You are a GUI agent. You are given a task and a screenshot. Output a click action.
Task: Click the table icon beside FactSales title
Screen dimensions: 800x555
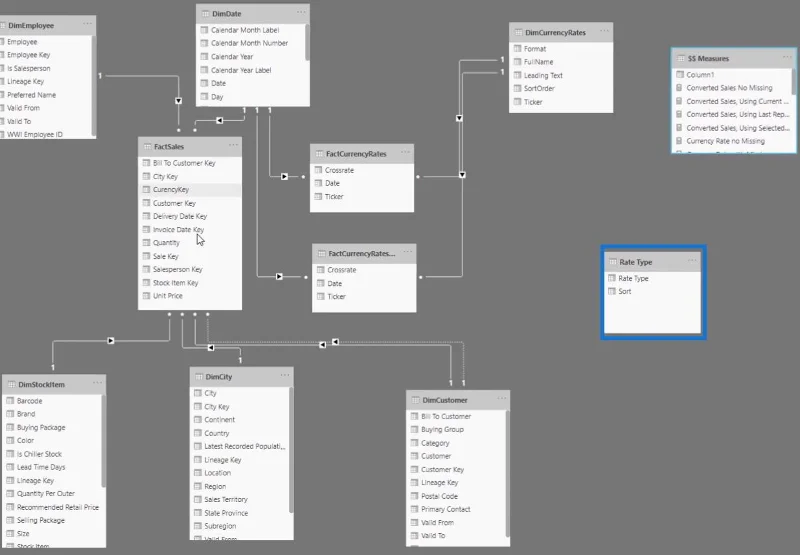tap(147, 146)
